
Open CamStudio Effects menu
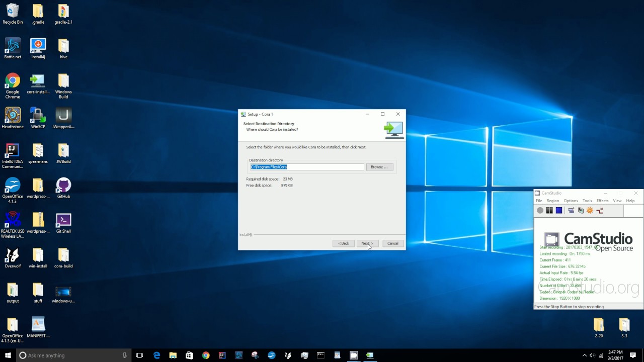pyautogui.click(x=602, y=201)
